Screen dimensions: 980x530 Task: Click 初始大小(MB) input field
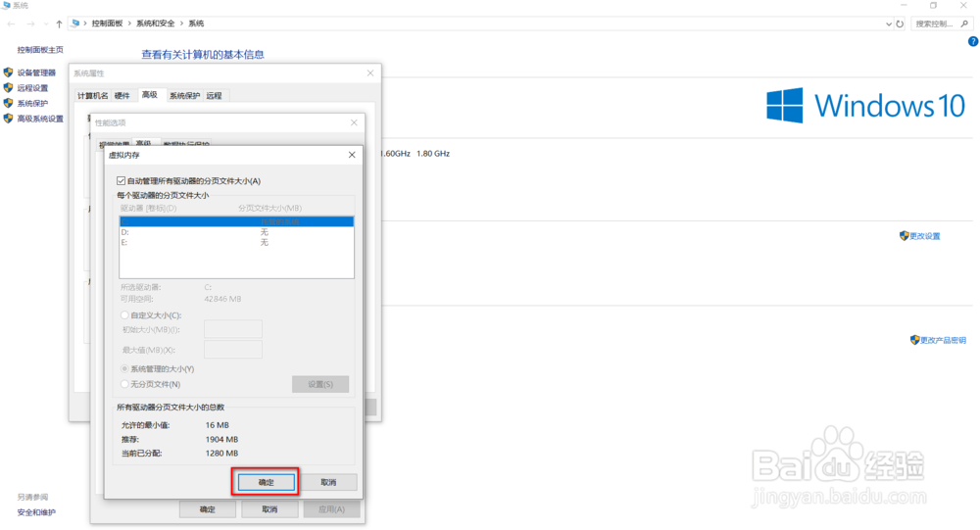pos(233,329)
